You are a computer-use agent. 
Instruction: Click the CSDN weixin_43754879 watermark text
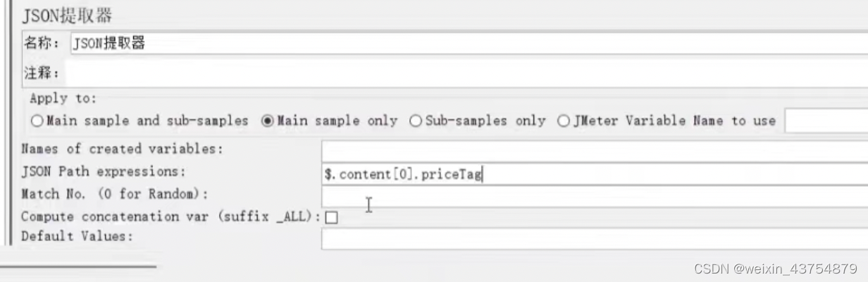tap(775, 269)
